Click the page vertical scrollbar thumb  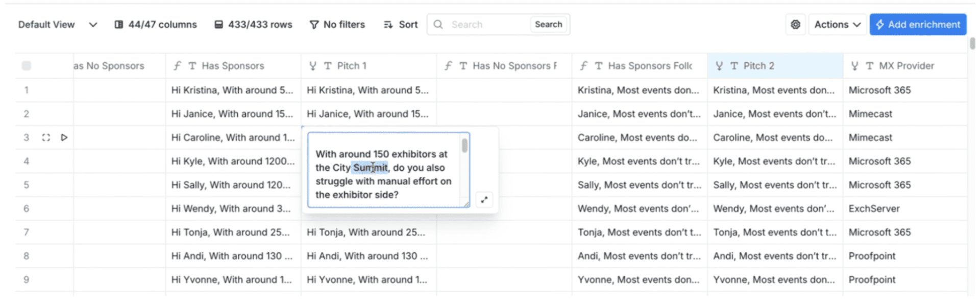[x=973, y=43]
